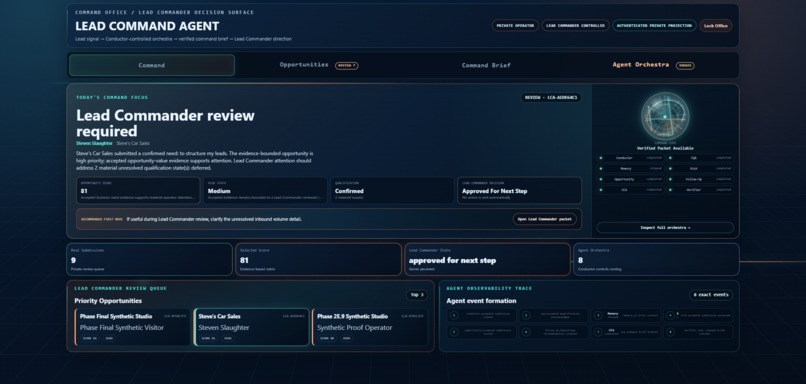This screenshot has width=806, height=384.
Task: Click trace event number 1 circle
Action: [454, 315]
